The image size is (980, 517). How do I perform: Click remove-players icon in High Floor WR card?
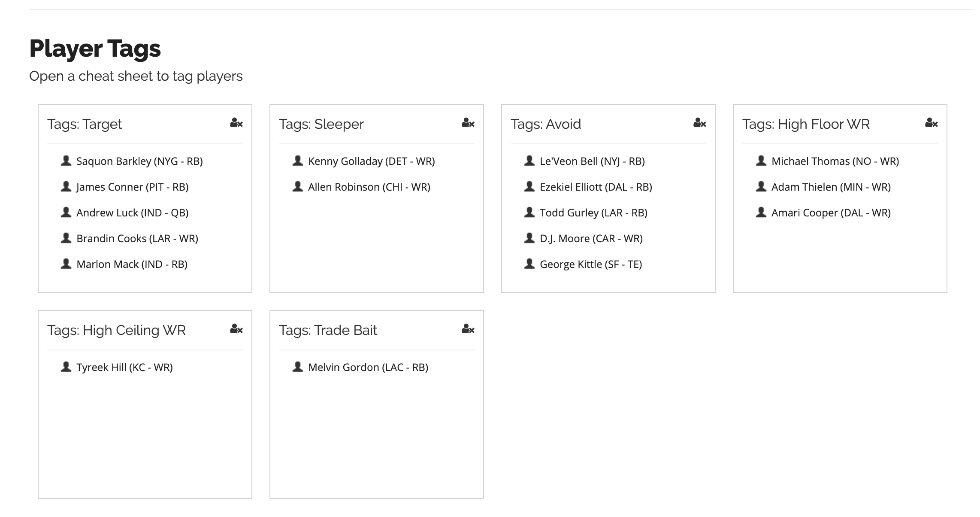pos(932,123)
